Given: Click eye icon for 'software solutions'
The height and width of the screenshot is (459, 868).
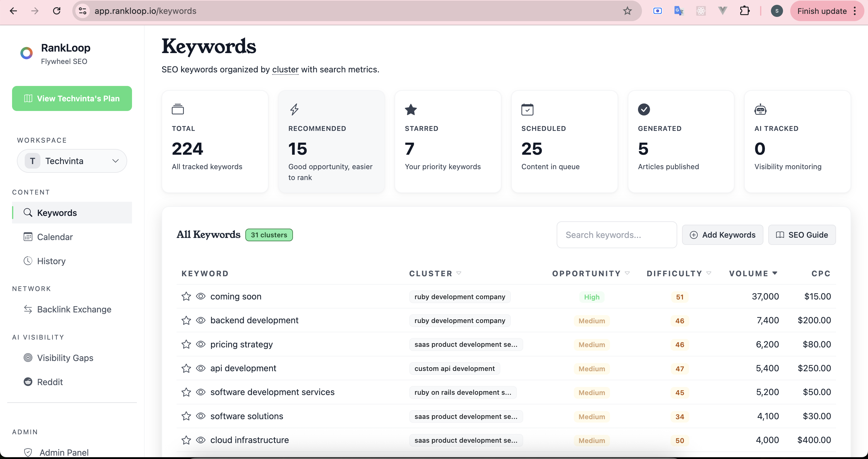Looking at the screenshot, I should 201,416.
